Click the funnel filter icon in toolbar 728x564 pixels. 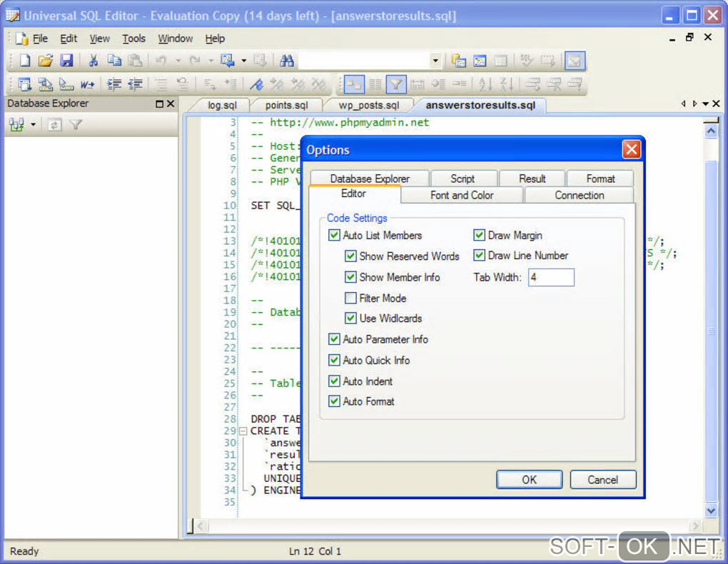[396, 84]
